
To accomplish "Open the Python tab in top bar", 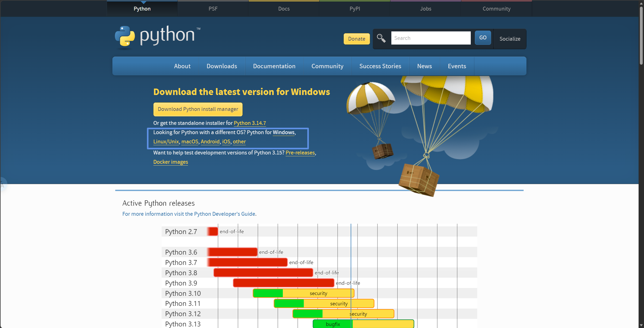I will (142, 9).
